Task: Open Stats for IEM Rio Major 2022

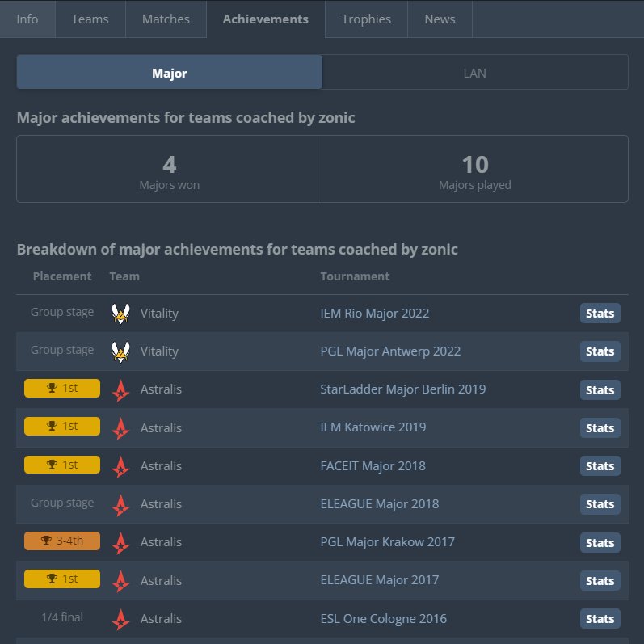Action: pyautogui.click(x=600, y=314)
